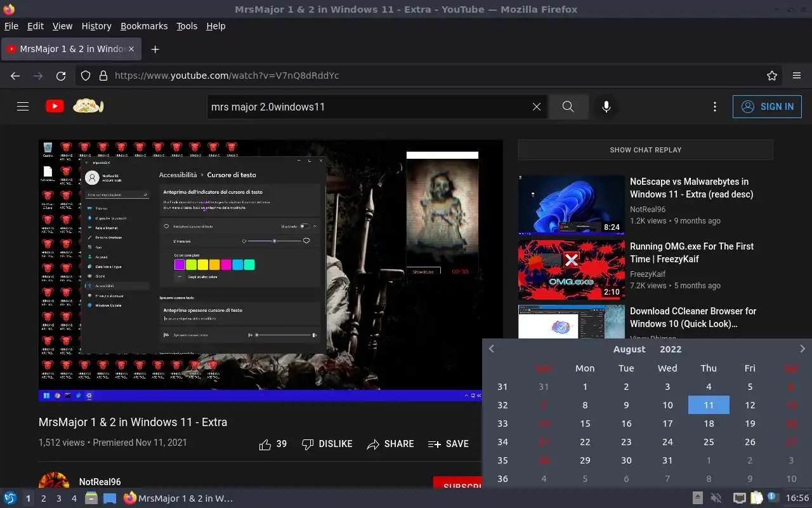Open tracking protection shield icon
This screenshot has width=812, height=508.
[x=86, y=76]
